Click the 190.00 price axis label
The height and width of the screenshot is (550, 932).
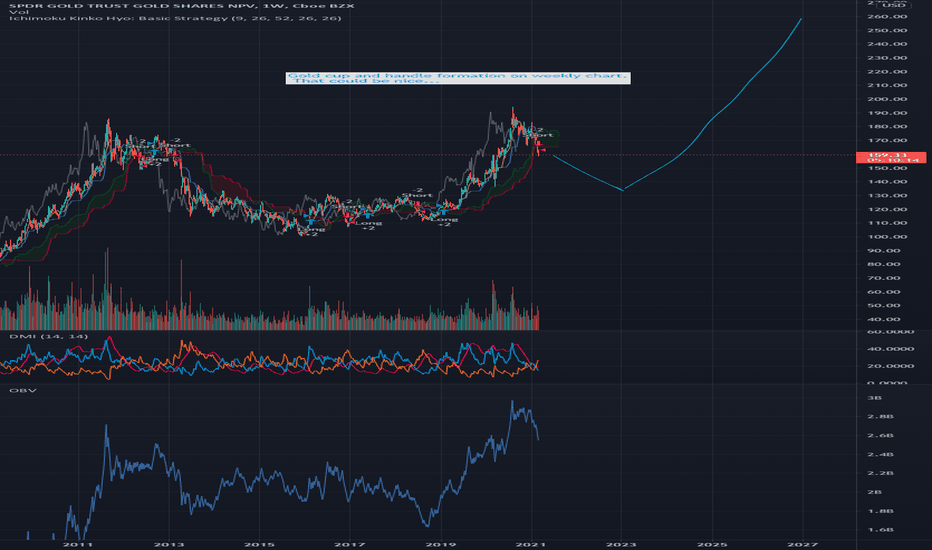click(887, 113)
